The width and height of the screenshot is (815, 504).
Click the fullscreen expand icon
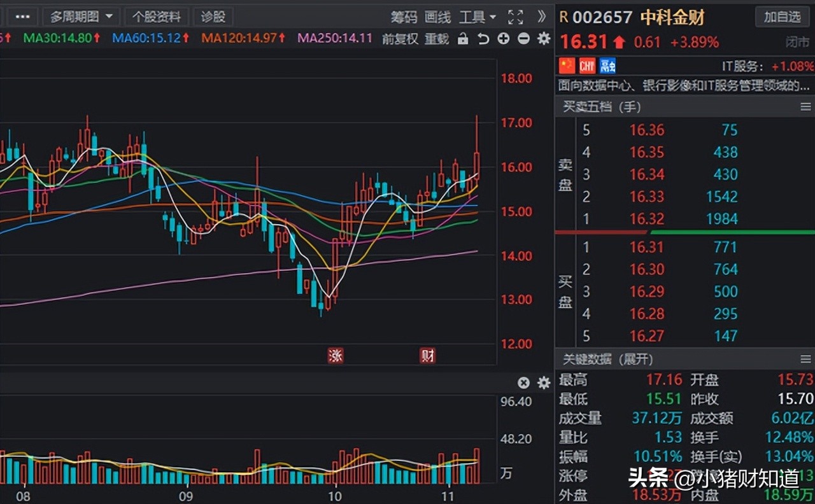(x=515, y=17)
